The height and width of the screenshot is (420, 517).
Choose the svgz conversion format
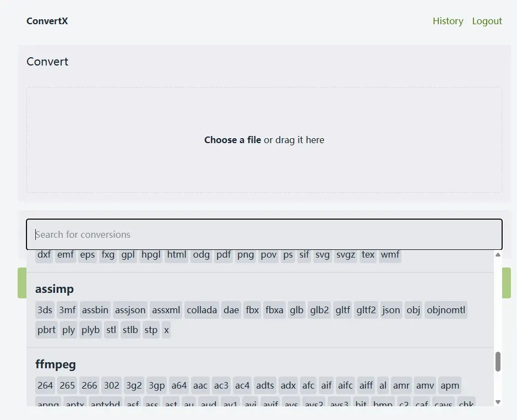(x=346, y=254)
